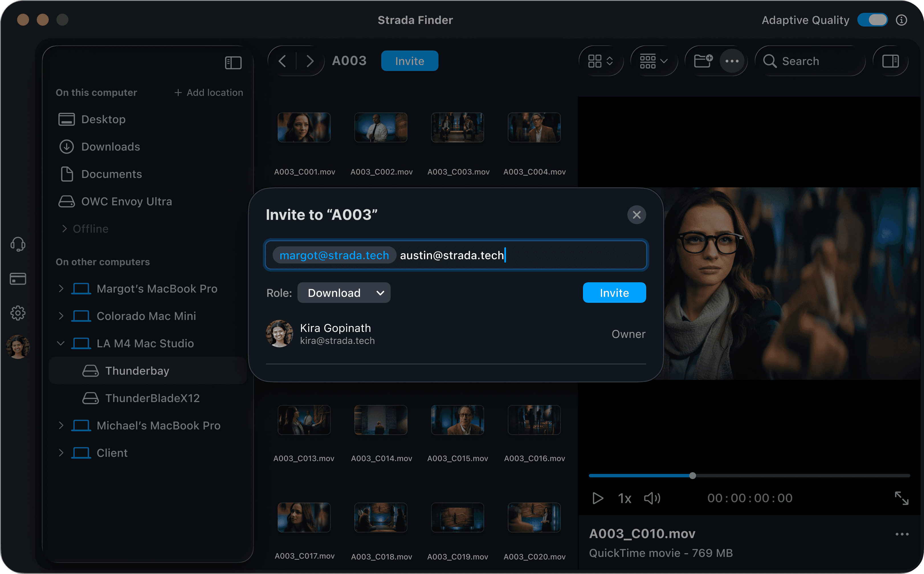Click the A003_C010.mov file title
This screenshot has height=574, width=924.
pos(642,534)
